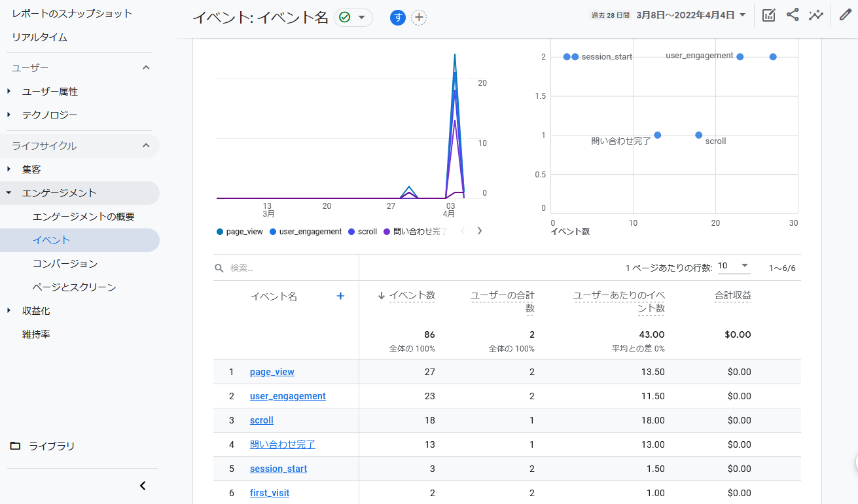Open the リアルタイム report

pos(39,37)
